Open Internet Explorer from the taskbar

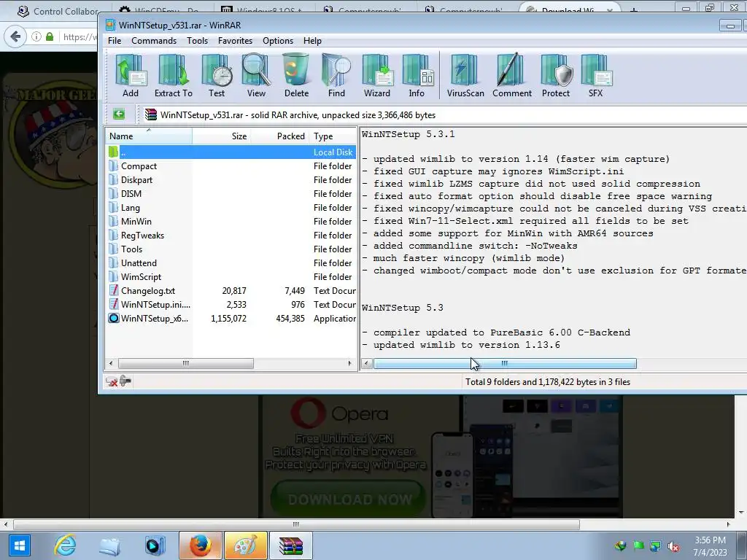tap(65, 545)
